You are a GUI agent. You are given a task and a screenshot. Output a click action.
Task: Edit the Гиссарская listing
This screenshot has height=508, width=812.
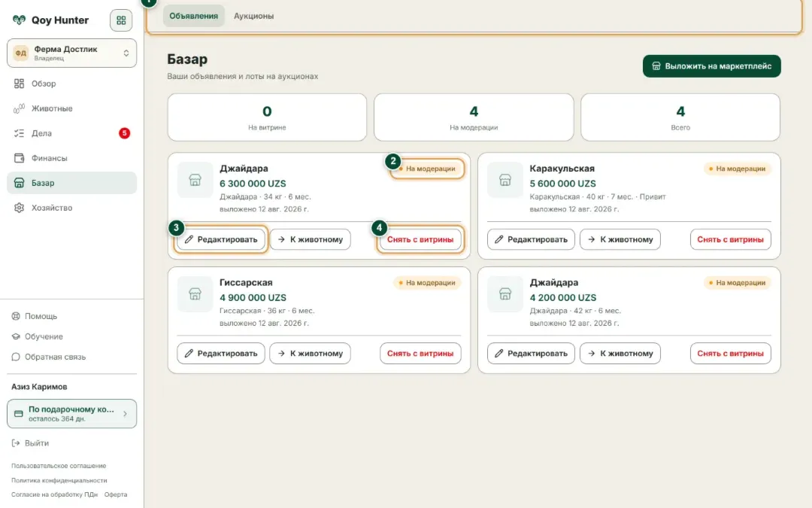click(x=221, y=354)
